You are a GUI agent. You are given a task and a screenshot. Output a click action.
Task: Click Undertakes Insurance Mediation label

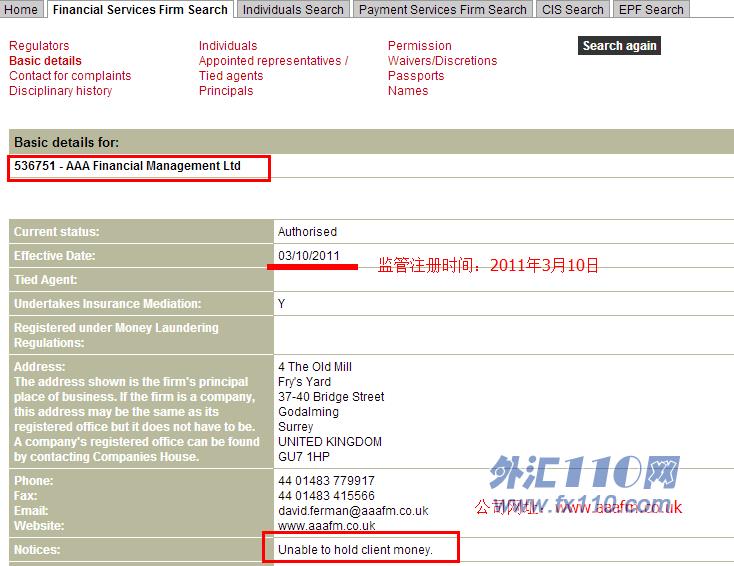point(108,303)
